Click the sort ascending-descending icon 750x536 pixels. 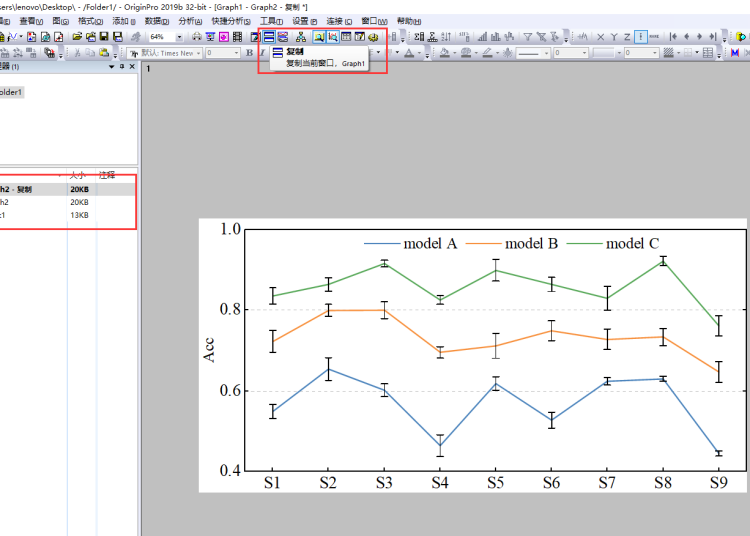coord(446,37)
